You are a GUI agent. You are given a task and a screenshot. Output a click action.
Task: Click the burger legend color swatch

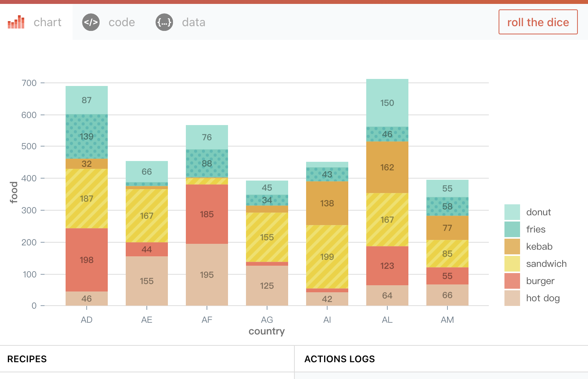(x=512, y=281)
